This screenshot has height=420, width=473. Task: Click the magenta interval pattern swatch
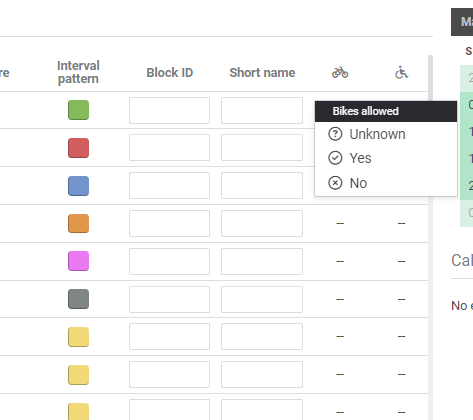point(78,261)
